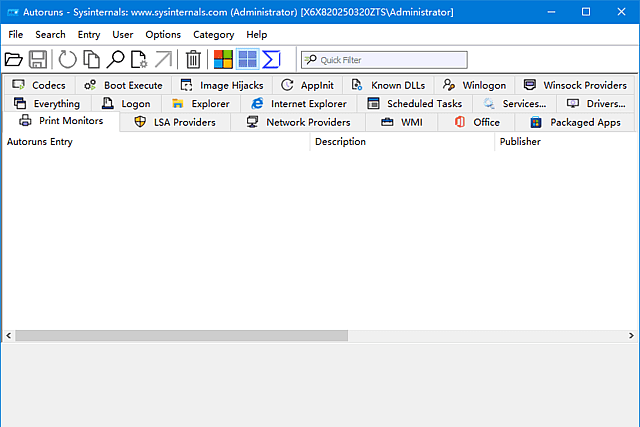Click the horizontal scrollbar right arrow

point(631,336)
